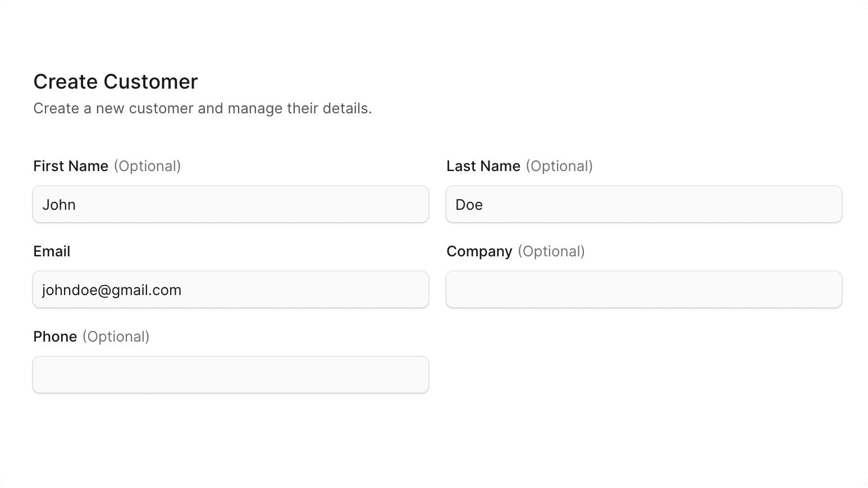Click the "First Name" field label
The width and height of the screenshot is (868, 488).
(71, 166)
